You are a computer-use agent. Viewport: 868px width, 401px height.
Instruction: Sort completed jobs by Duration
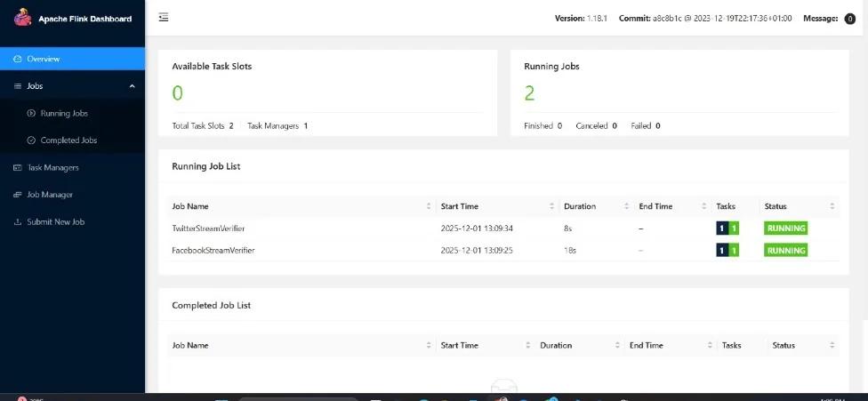(617, 345)
